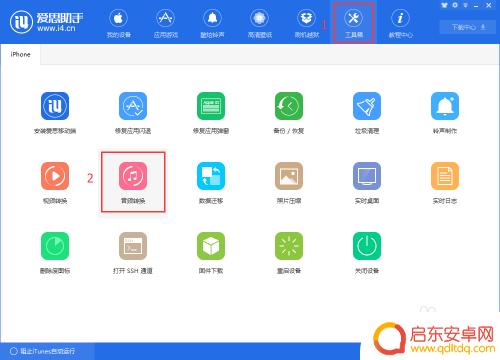Click the 重启设备 reboot device tool
Screen dimensions: 500x360
click(289, 253)
